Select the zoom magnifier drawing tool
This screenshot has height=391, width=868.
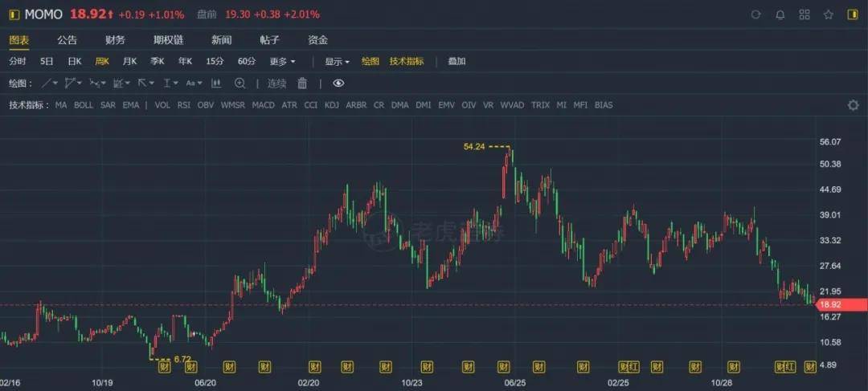pyautogui.click(x=240, y=83)
